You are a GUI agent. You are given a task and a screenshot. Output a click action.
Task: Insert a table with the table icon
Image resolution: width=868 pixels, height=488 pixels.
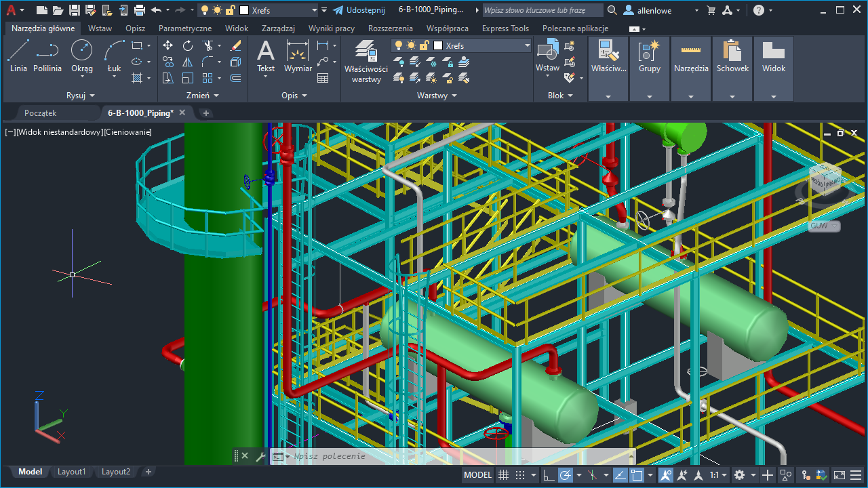click(x=323, y=78)
